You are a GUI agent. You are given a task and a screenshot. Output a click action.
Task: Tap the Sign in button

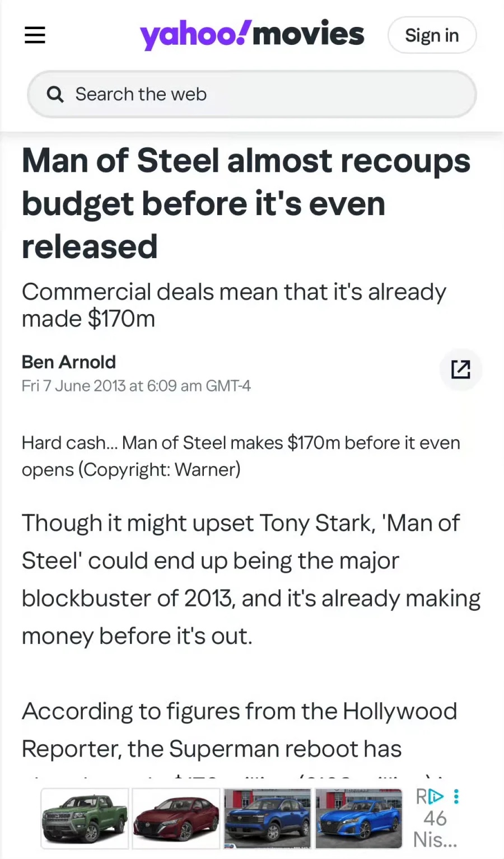click(x=432, y=35)
